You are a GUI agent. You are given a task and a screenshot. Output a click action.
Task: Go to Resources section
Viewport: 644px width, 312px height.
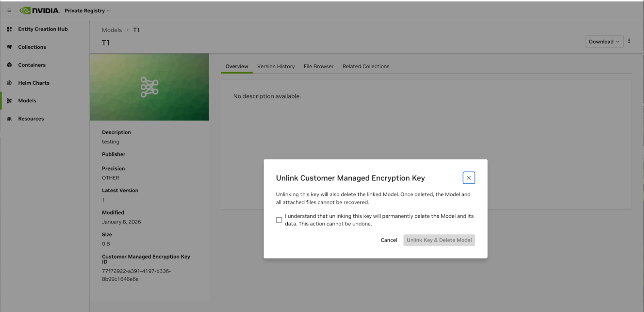[x=31, y=119]
